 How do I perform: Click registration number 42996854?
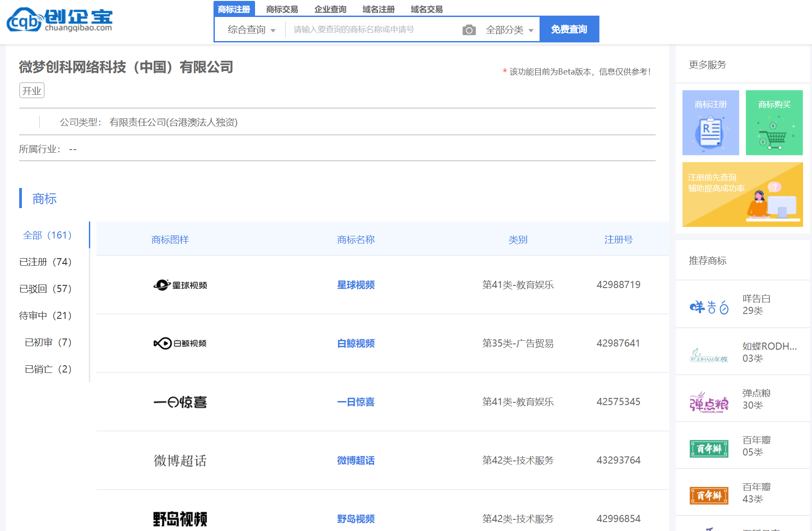[x=619, y=518]
